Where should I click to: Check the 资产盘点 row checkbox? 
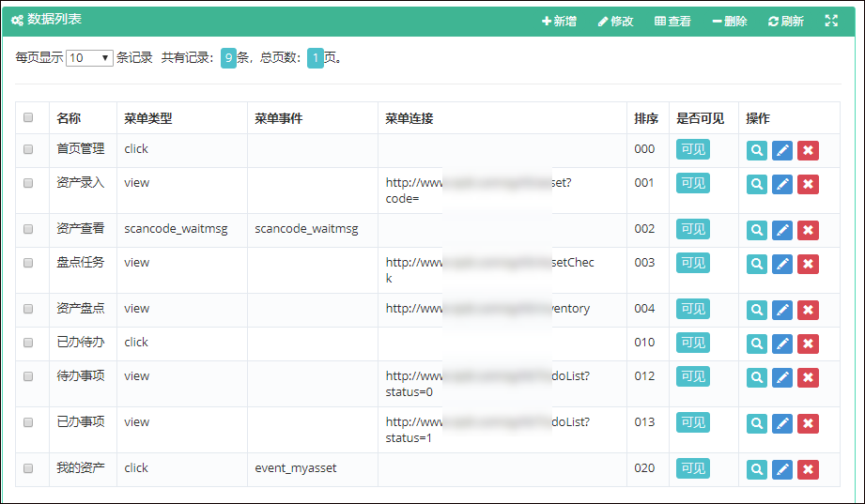(x=28, y=308)
